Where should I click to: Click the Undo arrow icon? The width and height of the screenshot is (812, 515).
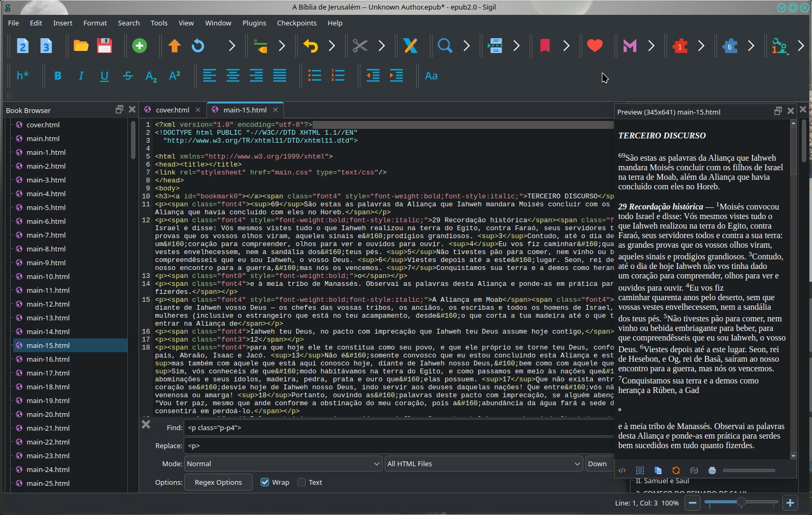(310, 46)
